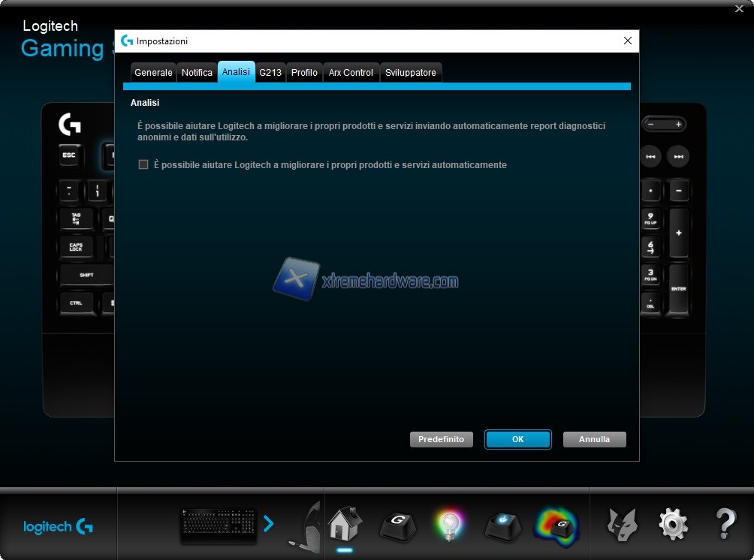Image resolution: width=754 pixels, height=560 pixels.
Task: Click the Predefinito button
Action: point(441,439)
